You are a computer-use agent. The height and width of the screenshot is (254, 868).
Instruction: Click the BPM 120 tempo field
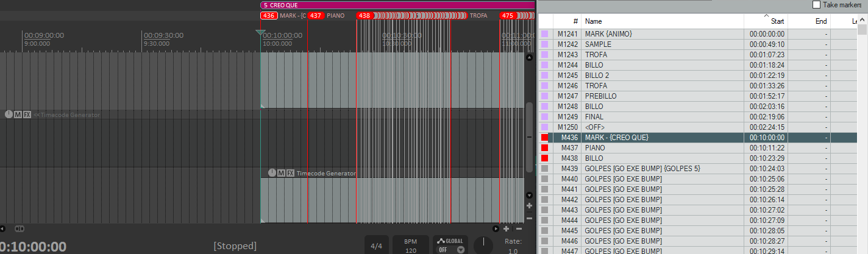click(411, 246)
